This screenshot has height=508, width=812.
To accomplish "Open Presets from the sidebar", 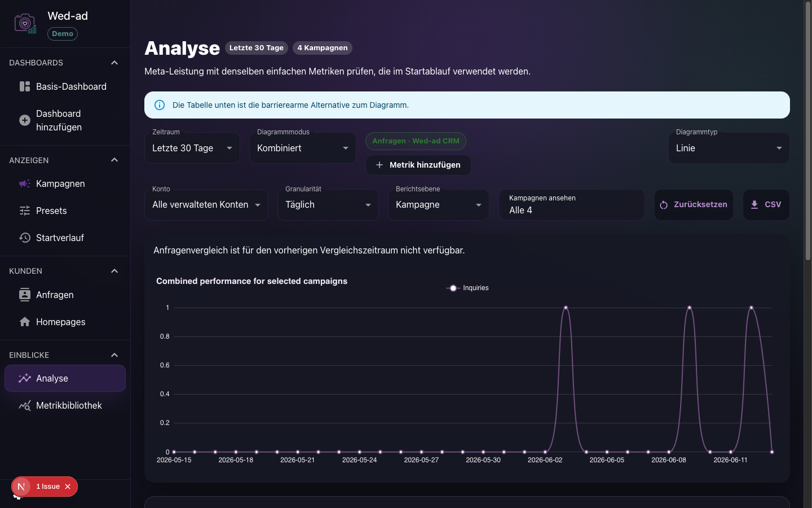I will click(65, 211).
